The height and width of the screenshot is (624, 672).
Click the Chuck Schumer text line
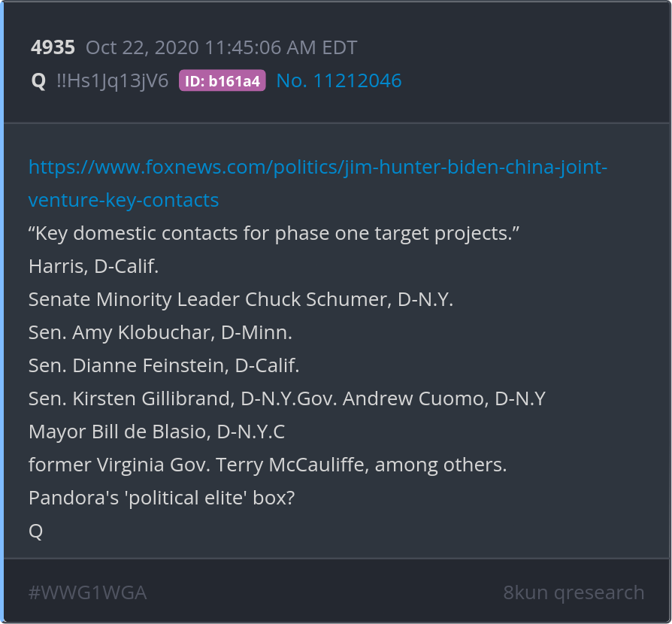click(x=241, y=299)
